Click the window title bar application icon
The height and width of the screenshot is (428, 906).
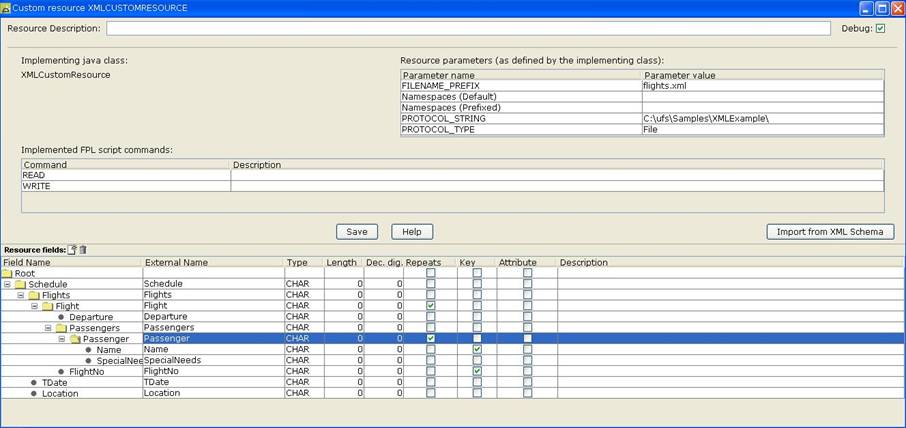pyautogui.click(x=6, y=8)
